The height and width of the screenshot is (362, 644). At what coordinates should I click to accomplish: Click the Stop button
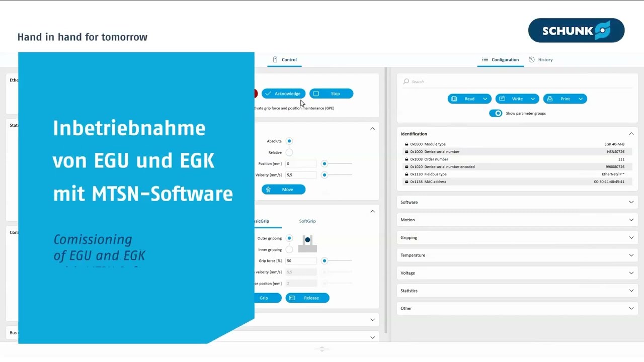[332, 94]
